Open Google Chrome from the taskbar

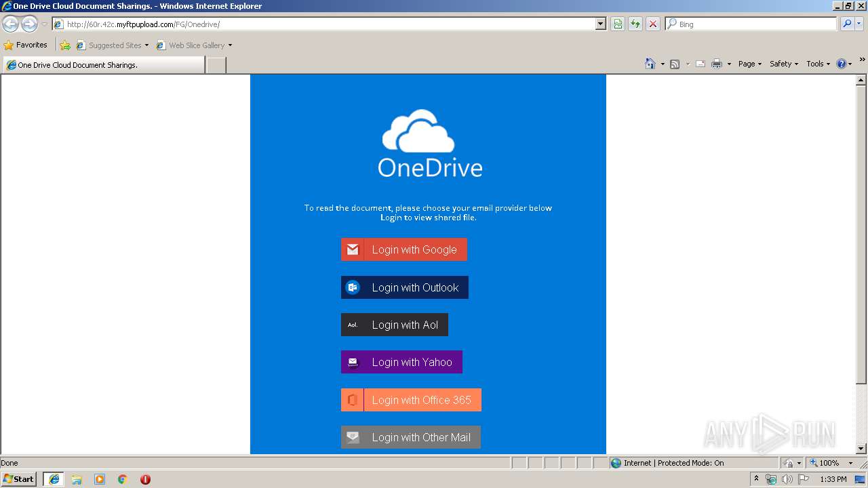point(122,479)
